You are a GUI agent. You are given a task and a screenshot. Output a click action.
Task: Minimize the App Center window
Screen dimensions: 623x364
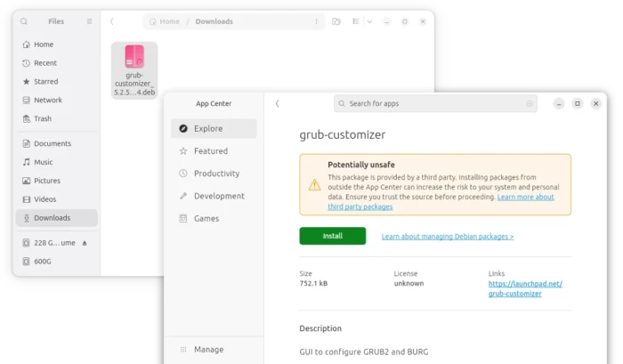559,104
